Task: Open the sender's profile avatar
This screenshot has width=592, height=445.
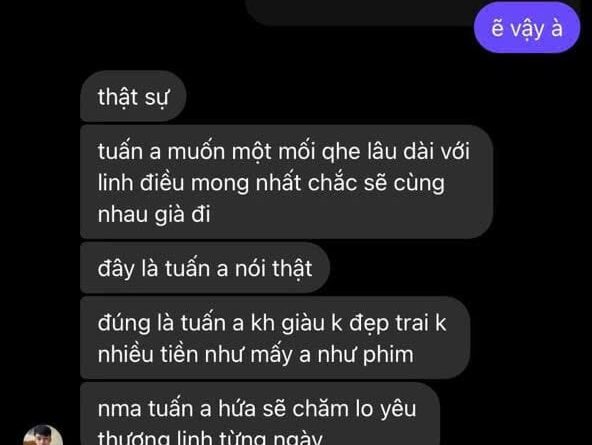Action: click(x=43, y=435)
